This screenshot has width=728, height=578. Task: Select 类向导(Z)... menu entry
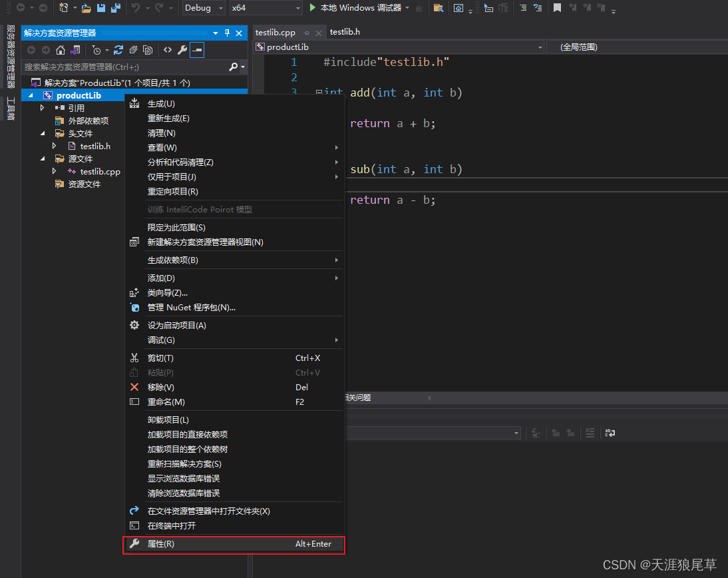point(234,293)
